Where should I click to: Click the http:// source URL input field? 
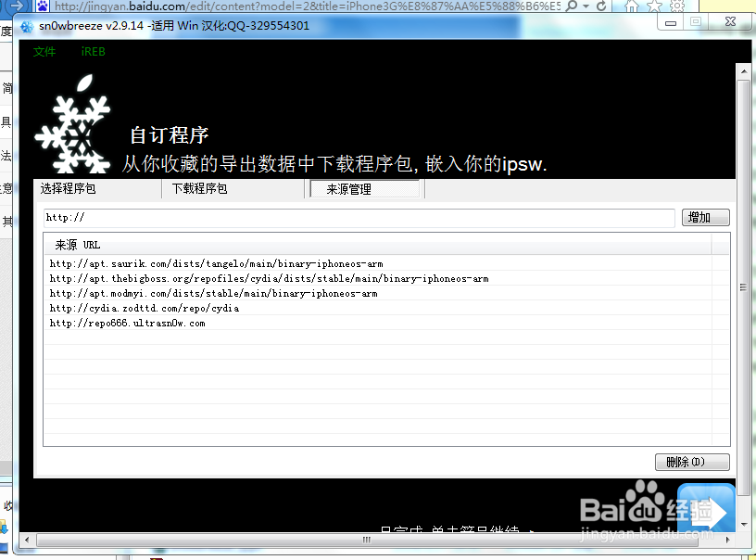pyautogui.click(x=359, y=218)
